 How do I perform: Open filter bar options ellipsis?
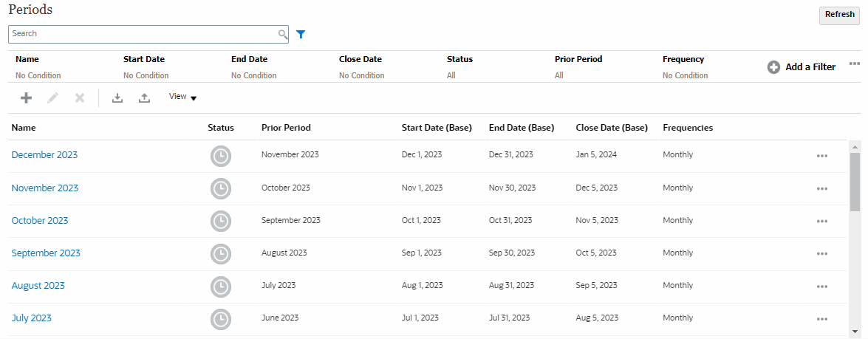pyautogui.click(x=854, y=64)
